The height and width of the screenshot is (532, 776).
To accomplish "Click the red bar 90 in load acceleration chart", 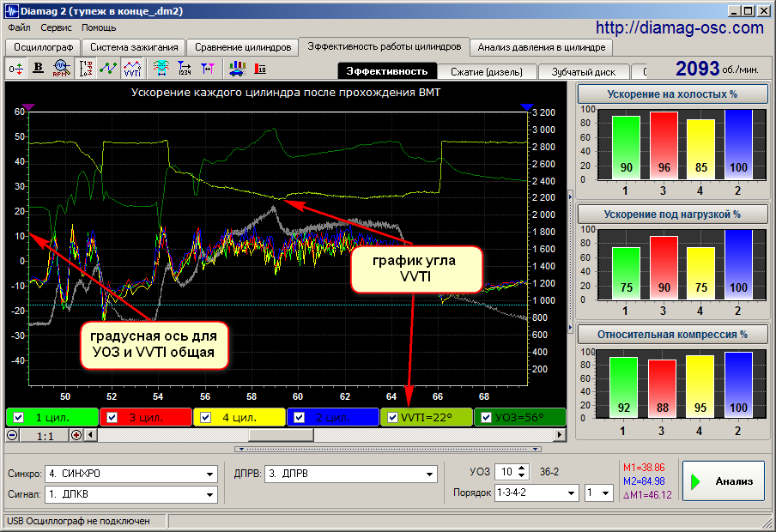I will (664, 268).
